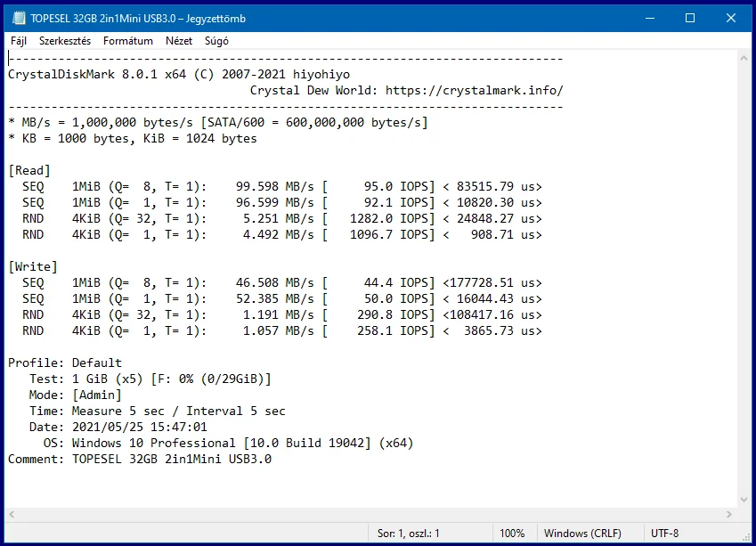Click the horizontal scrollbar left arrow
The width and height of the screenshot is (756, 546).
[12, 514]
